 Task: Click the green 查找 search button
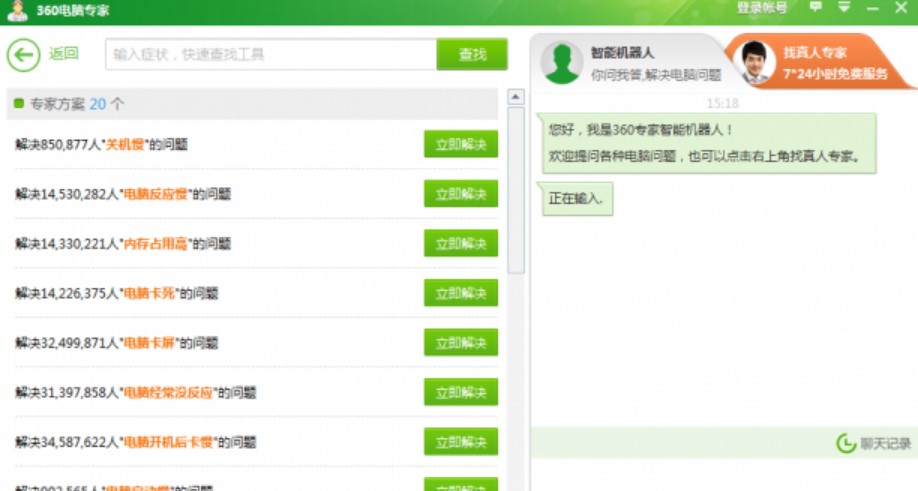tap(472, 54)
